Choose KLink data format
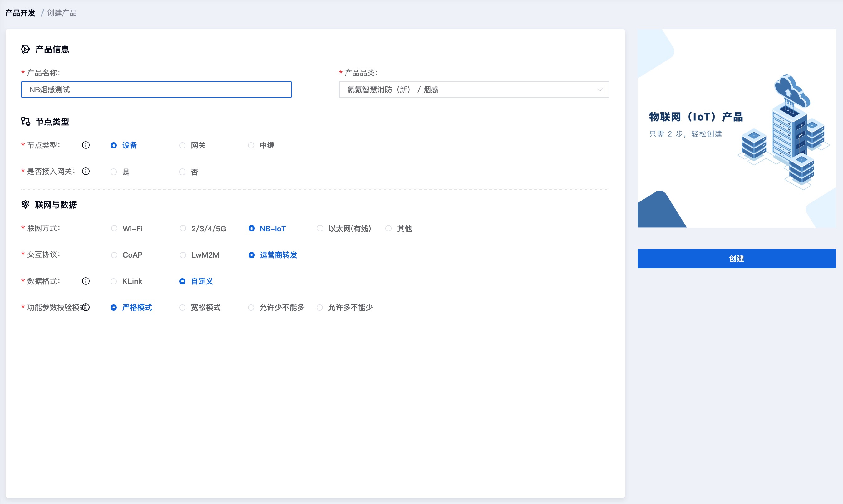 click(114, 281)
